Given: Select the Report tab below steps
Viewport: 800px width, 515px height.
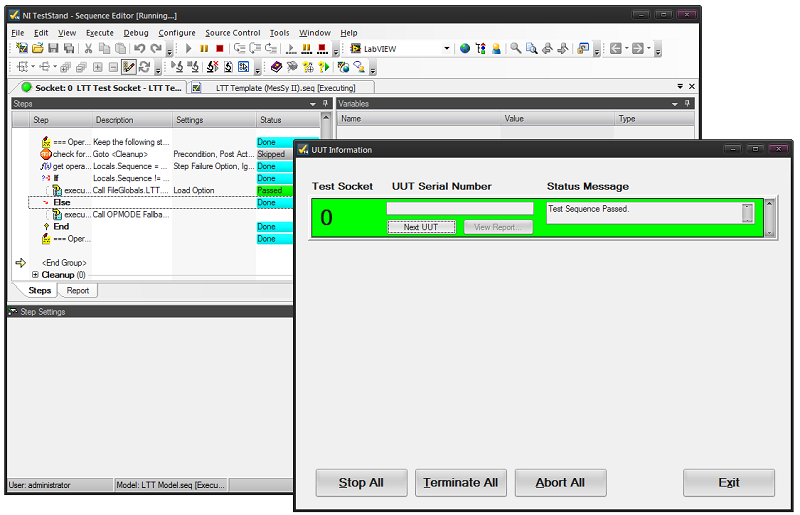Looking at the screenshot, I should [78, 290].
